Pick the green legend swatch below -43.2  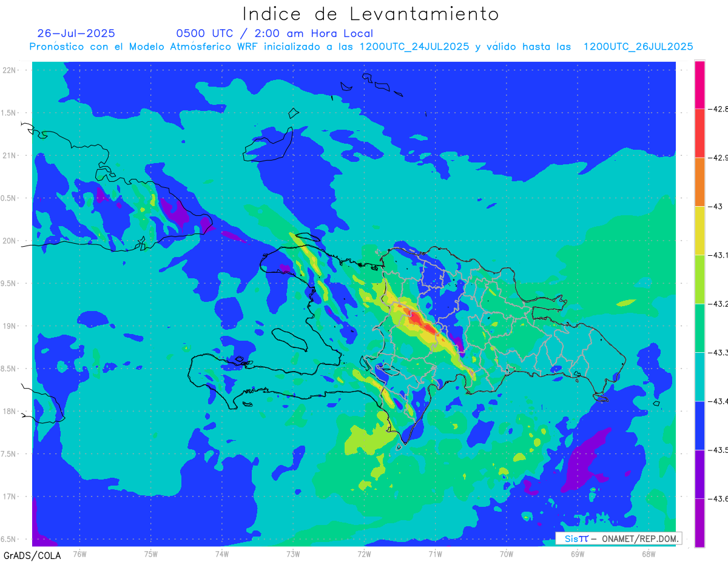click(x=699, y=328)
